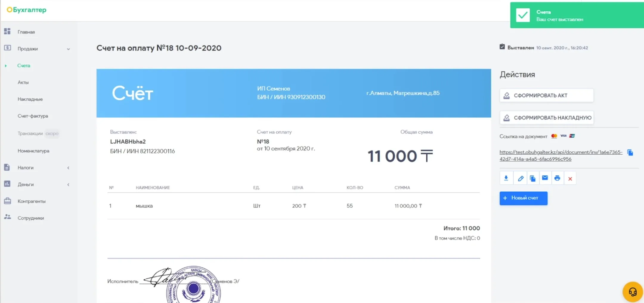The height and width of the screenshot is (303, 644).
Task: Click the СУММА column header
Action: pos(402,188)
